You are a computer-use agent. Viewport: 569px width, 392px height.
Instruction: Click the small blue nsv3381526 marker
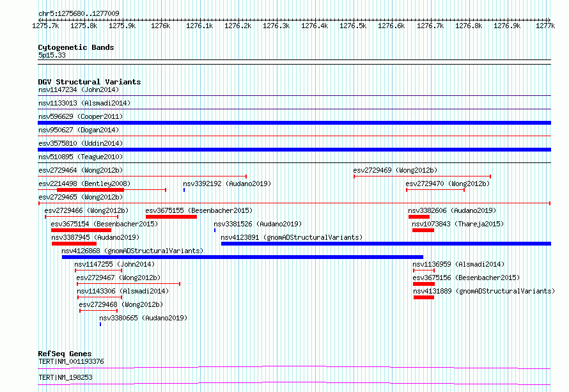tap(215, 230)
